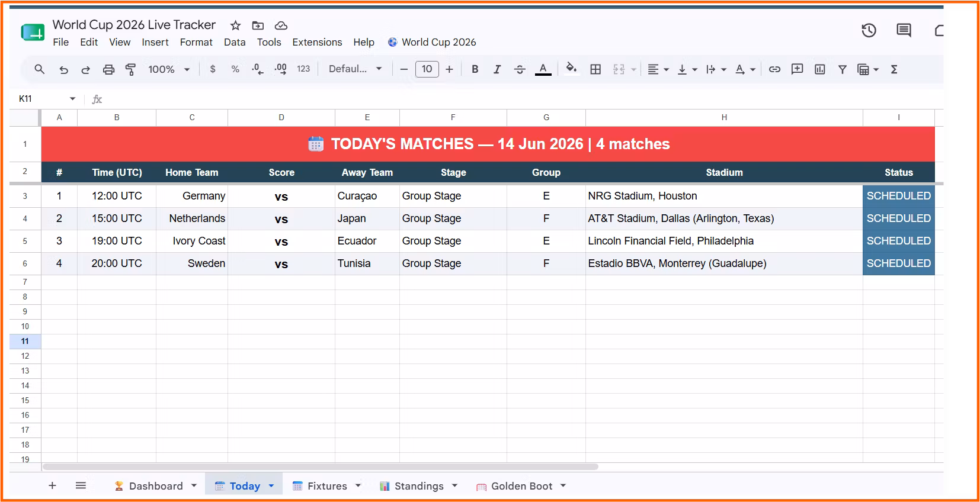Insert a chart from the toolbar
Image resolution: width=980 pixels, height=502 pixels.
click(820, 69)
